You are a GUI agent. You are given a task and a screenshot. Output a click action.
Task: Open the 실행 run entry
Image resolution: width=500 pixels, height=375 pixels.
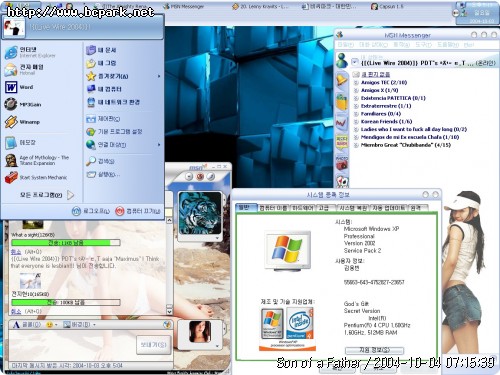click(x=103, y=174)
